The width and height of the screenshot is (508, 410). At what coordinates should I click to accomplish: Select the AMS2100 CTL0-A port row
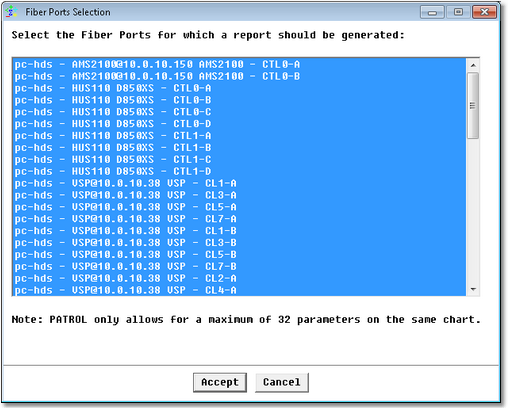tap(239, 64)
